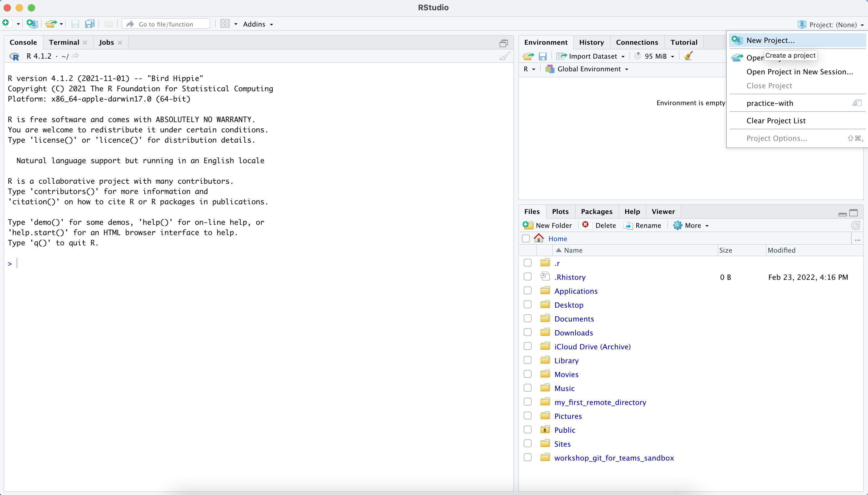
Task: Click the workshop_git_for_teams_sandbox folder
Action: tap(614, 458)
